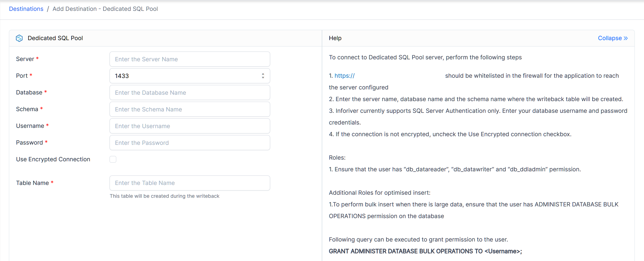The height and width of the screenshot is (261, 644).
Task: Click the GRANT ADMINISTER DATABASE query text
Action: [x=425, y=251]
